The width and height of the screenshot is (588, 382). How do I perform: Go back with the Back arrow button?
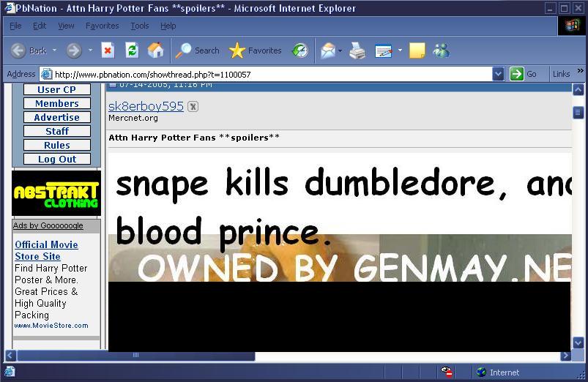(x=18, y=50)
